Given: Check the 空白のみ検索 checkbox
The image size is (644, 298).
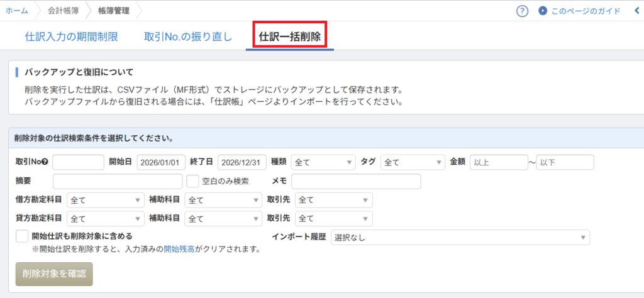Looking at the screenshot, I should click(192, 181).
